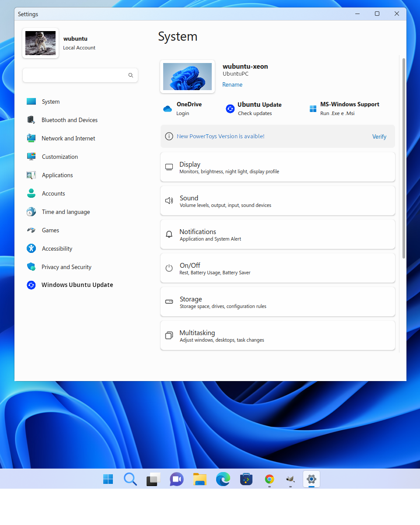
Task: Switch to Time and language section
Action: coord(66,212)
